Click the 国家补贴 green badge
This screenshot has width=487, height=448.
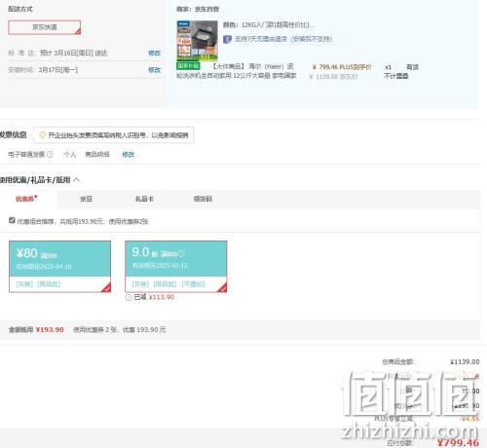[188, 66]
